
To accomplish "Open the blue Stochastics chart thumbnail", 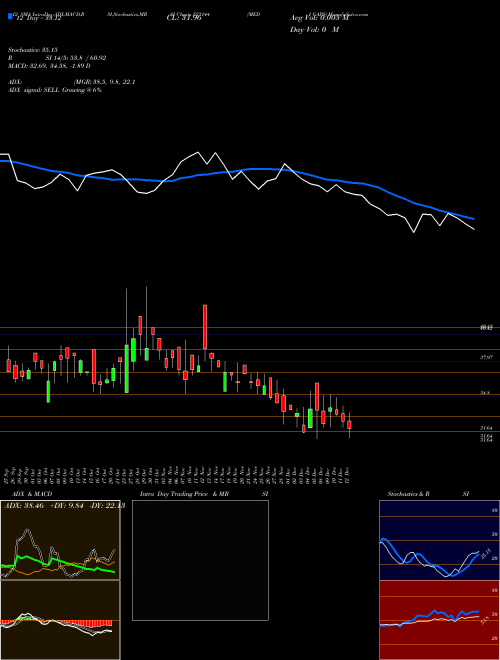I will pos(439,540).
